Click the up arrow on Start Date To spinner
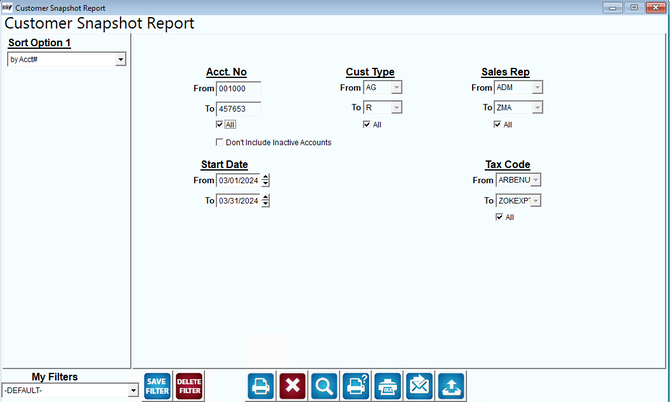Screen dimensions: 670x402 pos(266,197)
